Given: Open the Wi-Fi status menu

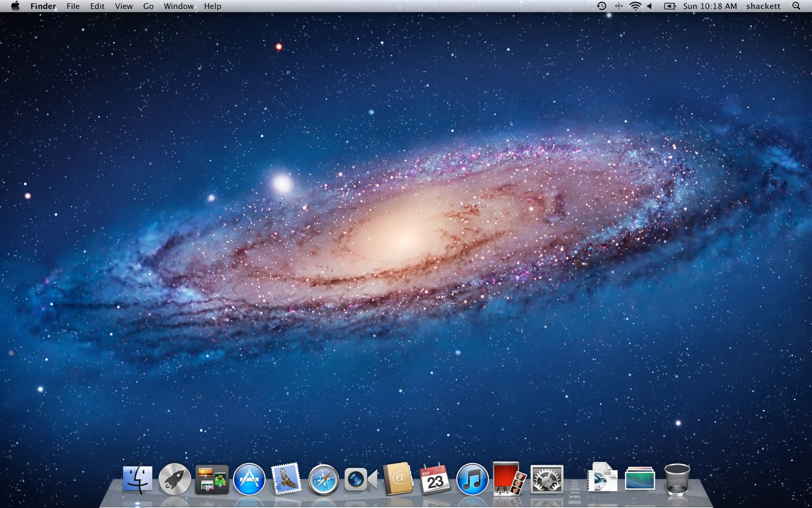Looking at the screenshot, I should (x=635, y=6).
